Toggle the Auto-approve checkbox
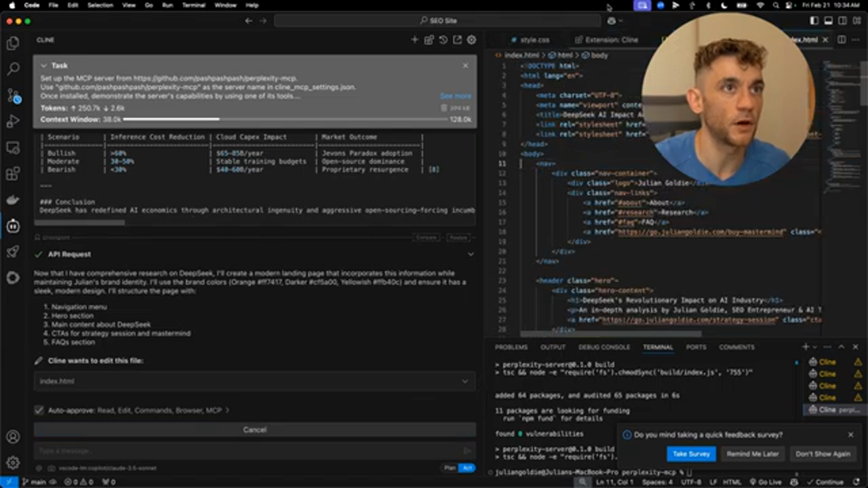Image resolution: width=868 pixels, height=488 pixels. pos(39,410)
